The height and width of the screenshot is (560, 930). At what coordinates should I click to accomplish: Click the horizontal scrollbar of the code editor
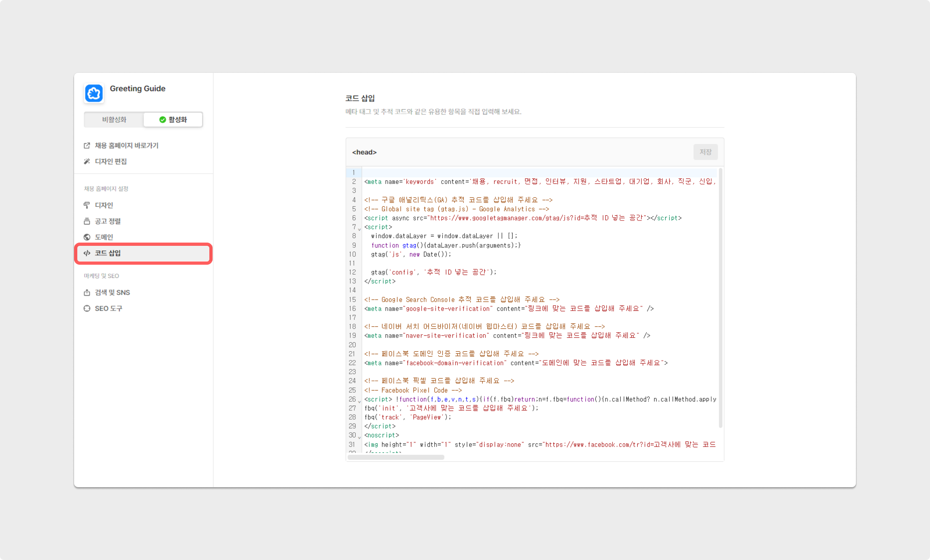click(396, 457)
